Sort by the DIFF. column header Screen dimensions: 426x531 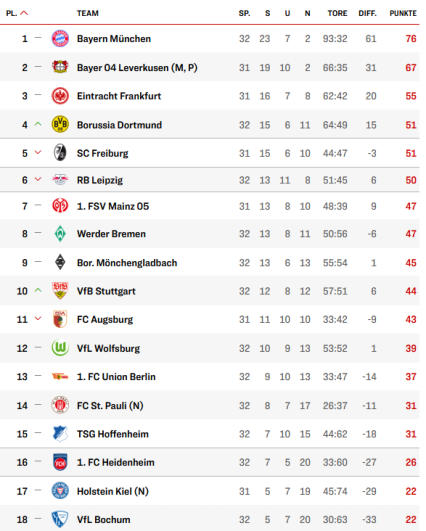point(367,13)
